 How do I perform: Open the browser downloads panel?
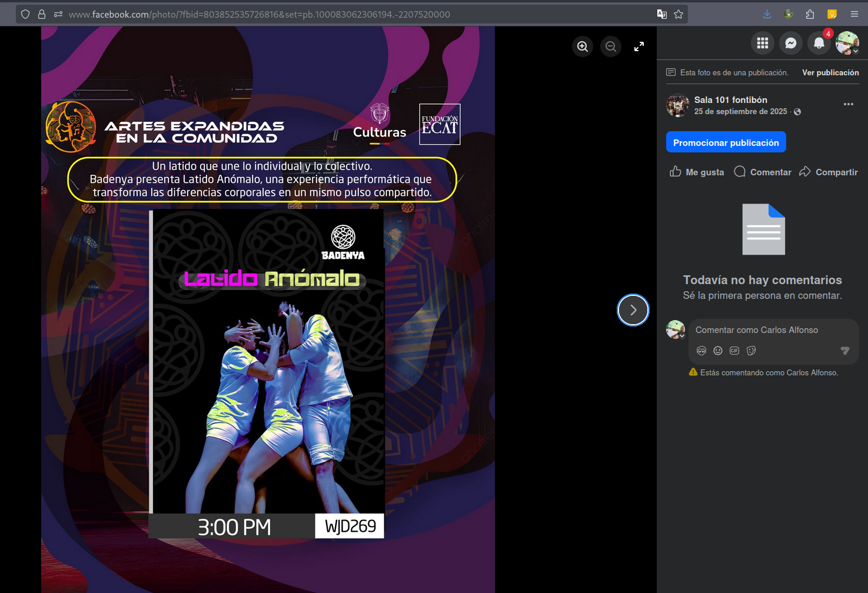767,14
